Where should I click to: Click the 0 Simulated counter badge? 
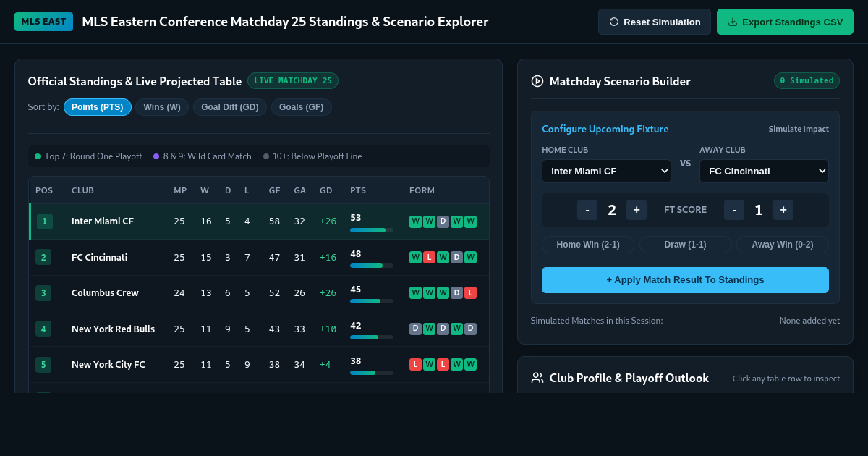(807, 81)
